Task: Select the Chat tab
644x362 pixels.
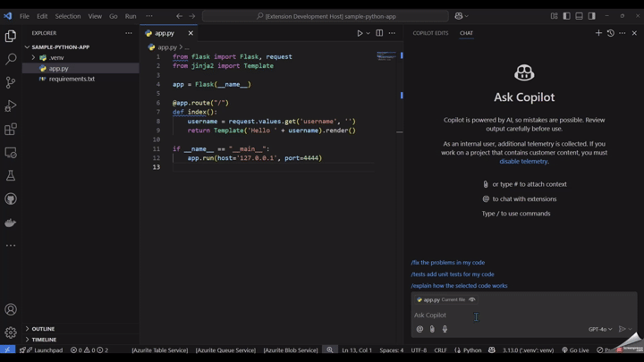Action: 466,33
